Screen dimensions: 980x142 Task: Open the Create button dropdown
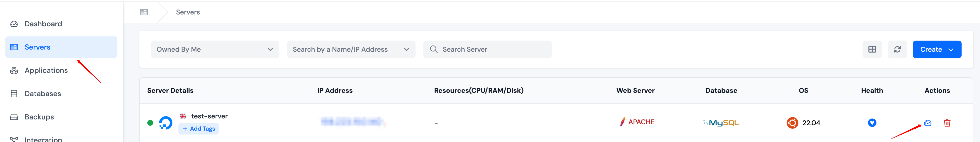tap(937, 49)
